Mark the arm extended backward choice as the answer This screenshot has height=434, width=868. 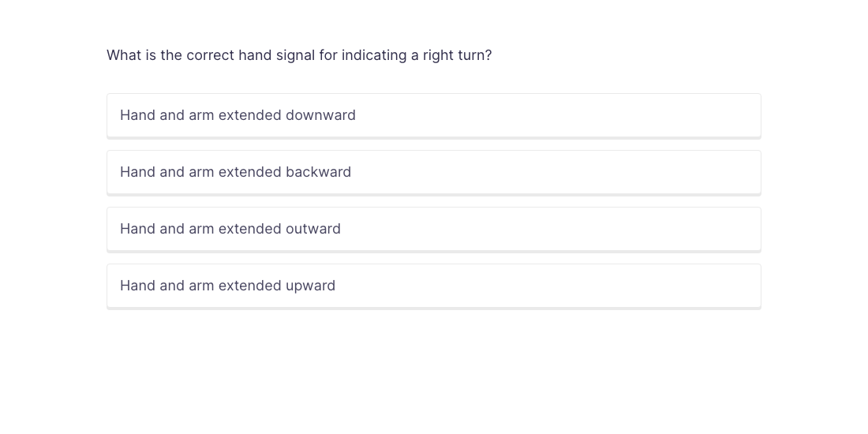[433, 172]
